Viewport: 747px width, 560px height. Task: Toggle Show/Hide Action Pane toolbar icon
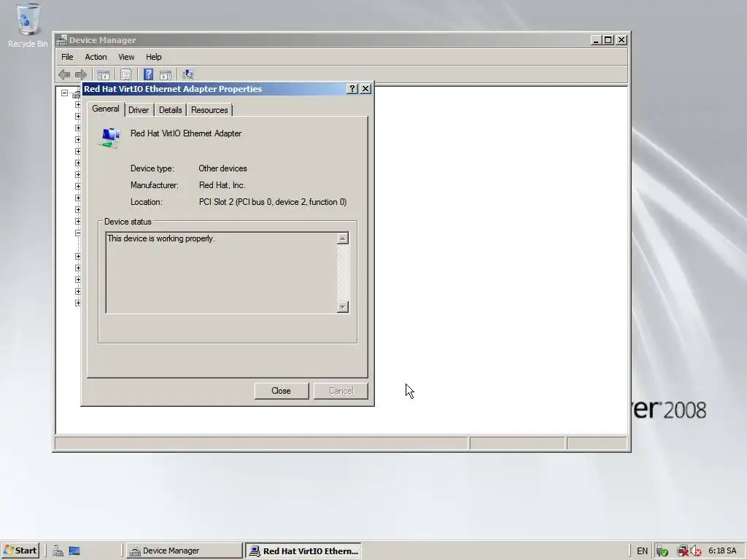point(166,74)
